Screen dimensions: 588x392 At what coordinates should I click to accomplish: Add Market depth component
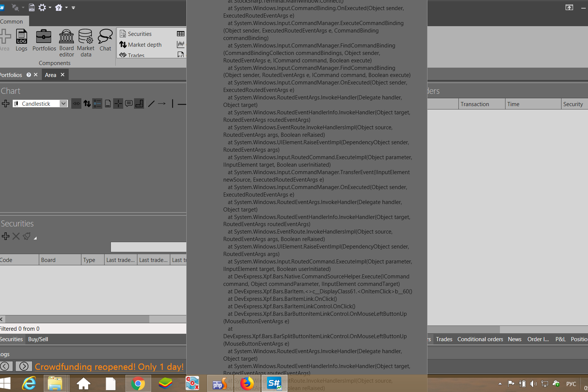click(144, 45)
